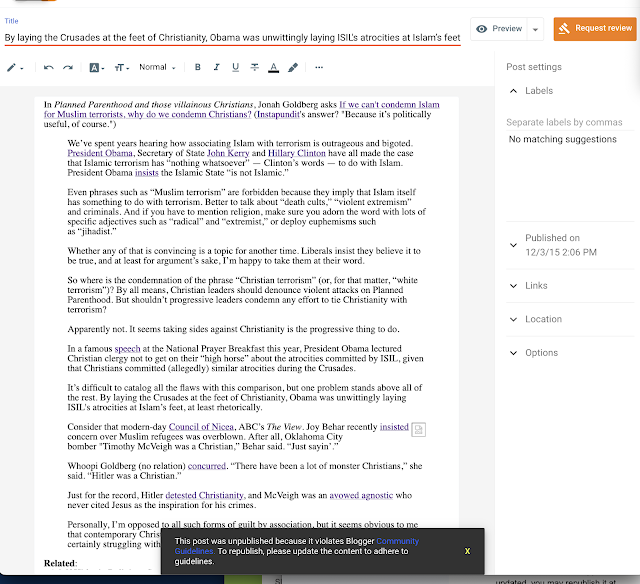Click 'If we can't condemn Islam' link
The height and width of the screenshot is (584, 640).
[x=389, y=104]
